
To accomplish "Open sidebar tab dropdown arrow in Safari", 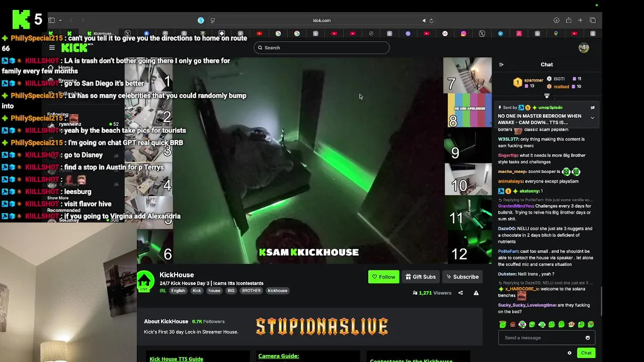I will [x=60, y=21].
